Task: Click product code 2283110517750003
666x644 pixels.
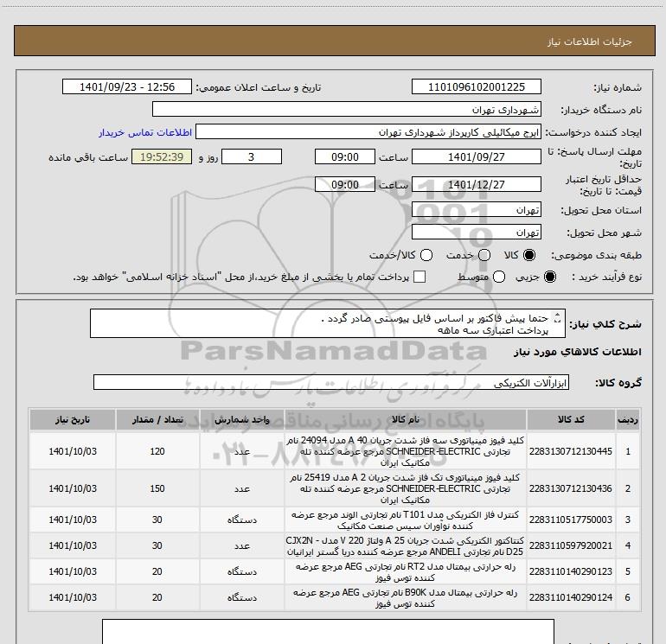Action: coord(571,520)
